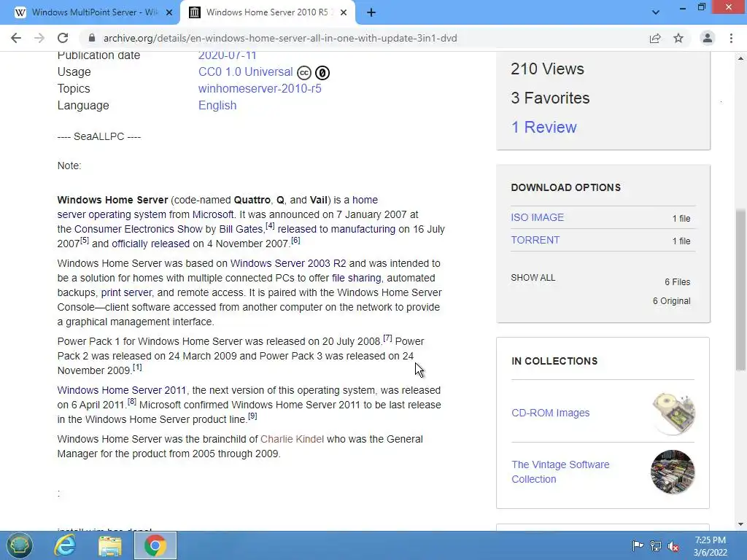Image resolution: width=747 pixels, height=560 pixels.
Task: Click the browser forward arrow
Action: tap(39, 38)
